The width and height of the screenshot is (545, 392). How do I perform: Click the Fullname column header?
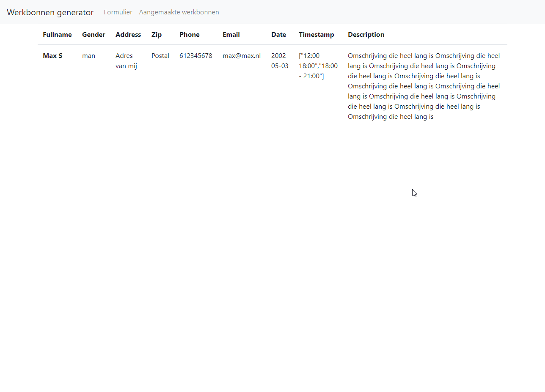[x=57, y=35]
